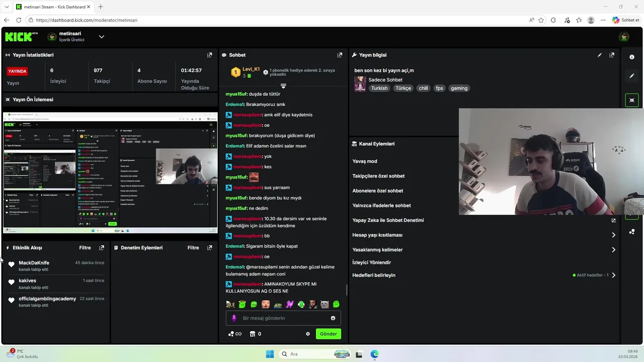Open Edge settings and more menu
The height and width of the screenshot is (362, 644).
tap(603, 20)
